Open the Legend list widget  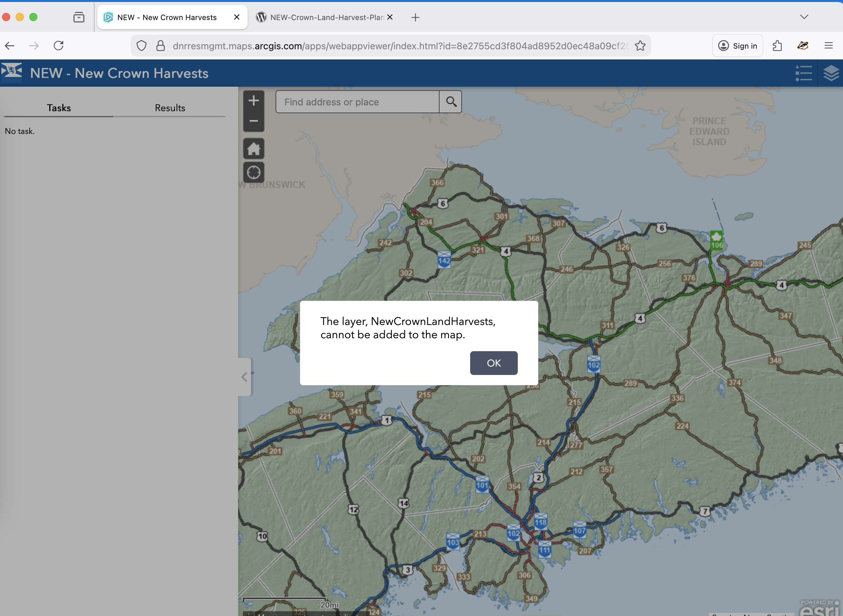point(803,73)
